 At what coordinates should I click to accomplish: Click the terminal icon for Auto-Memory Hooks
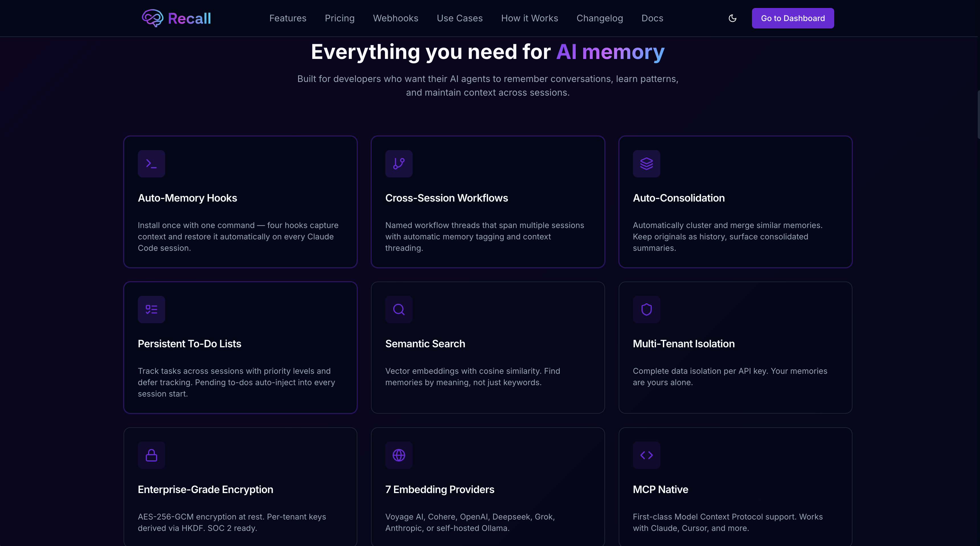151,164
